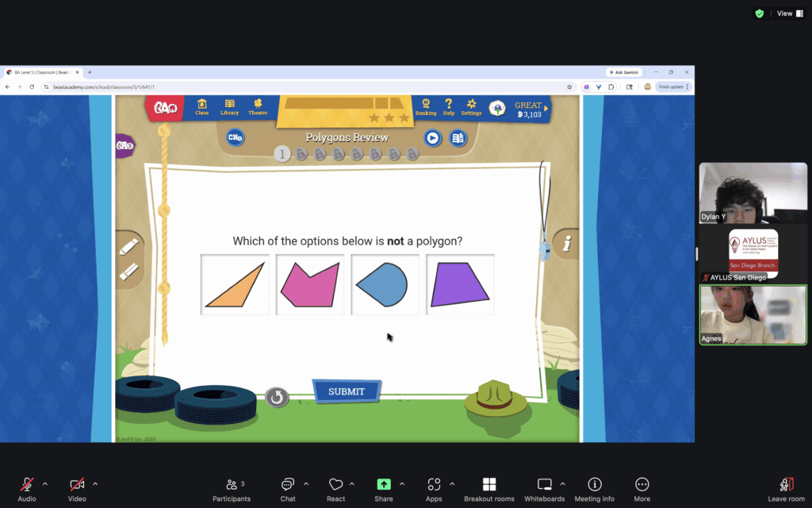Screen dimensions: 812x508
Task: Pick the purple trapezoid shape option
Action: point(460,285)
